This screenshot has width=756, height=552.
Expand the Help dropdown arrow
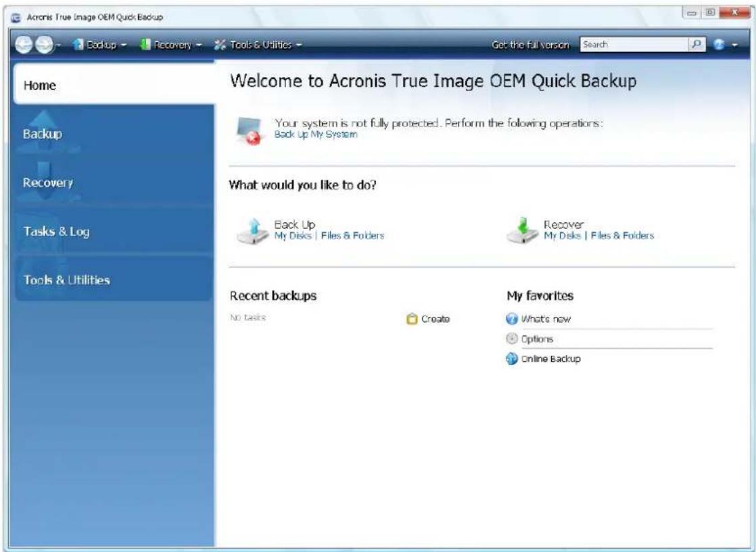click(735, 45)
